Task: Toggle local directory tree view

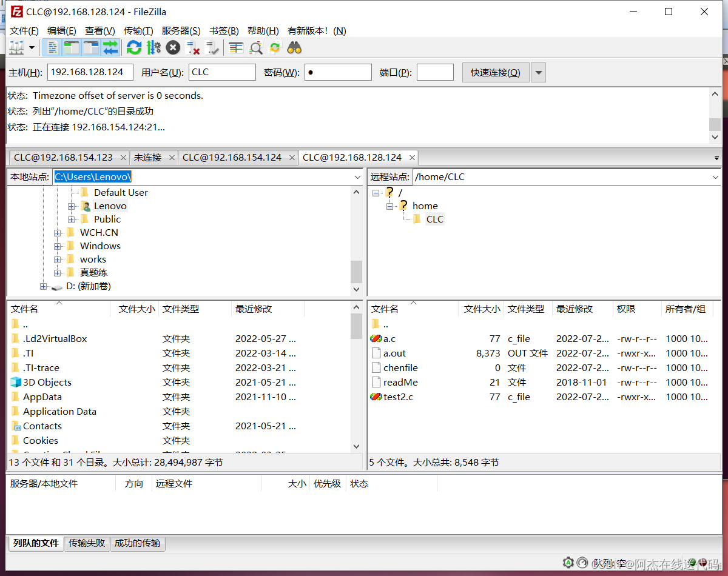Action: [x=72, y=47]
